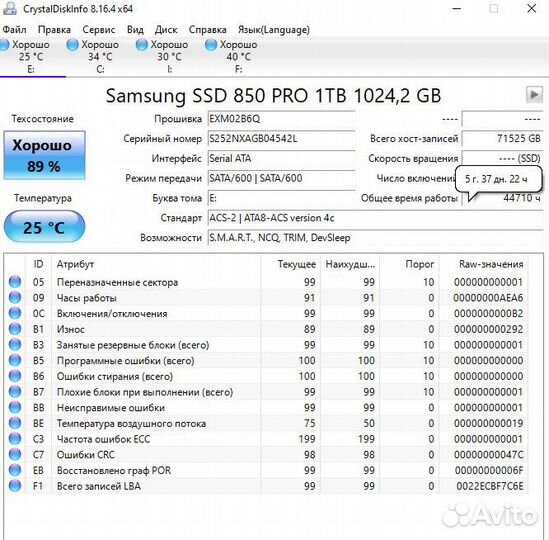The image size is (549, 540).
Task: Click the firmware field EXM02B6Q
Action: (282, 119)
